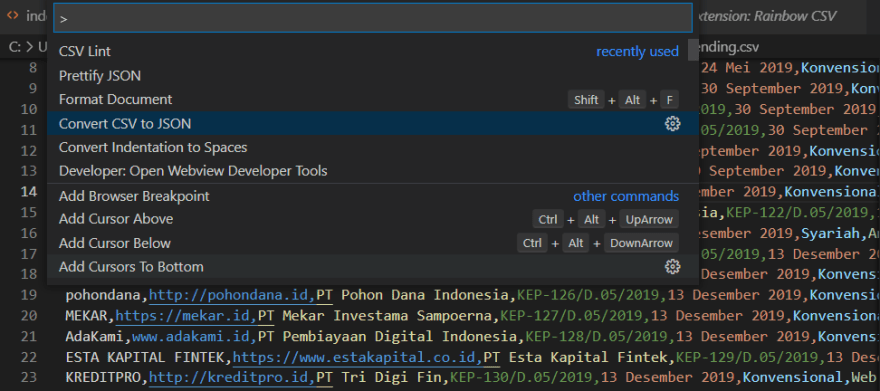Screen dimensions: 880x391
Task: Run Convert Indentation to Spaces
Action: 373,148
